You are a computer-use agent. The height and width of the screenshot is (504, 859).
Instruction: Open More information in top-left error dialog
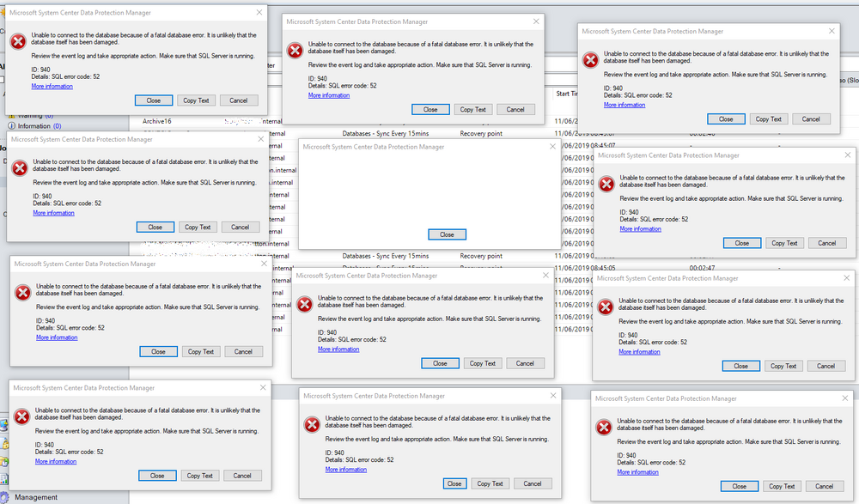point(52,86)
